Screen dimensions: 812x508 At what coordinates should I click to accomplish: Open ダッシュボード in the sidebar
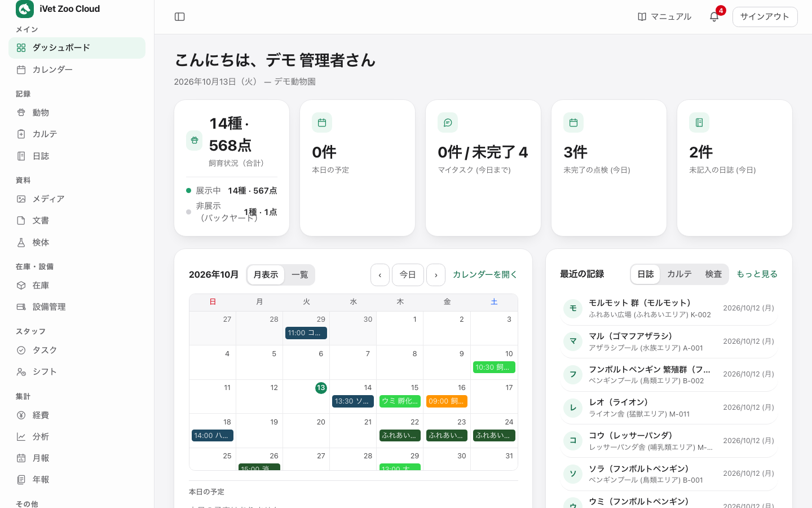(77, 48)
